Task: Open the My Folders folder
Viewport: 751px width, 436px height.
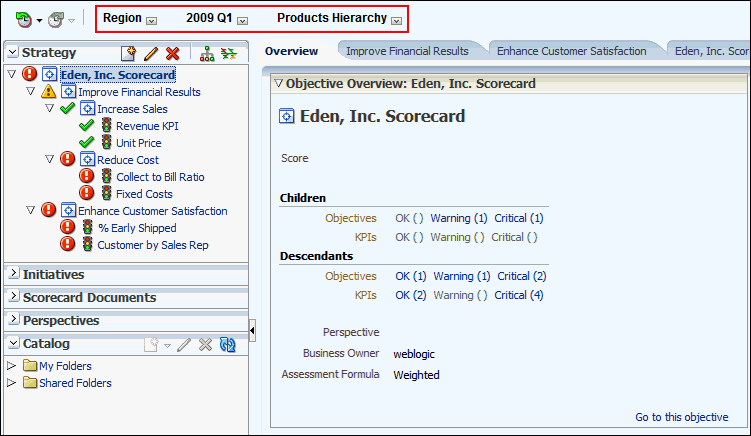Action: [x=65, y=366]
